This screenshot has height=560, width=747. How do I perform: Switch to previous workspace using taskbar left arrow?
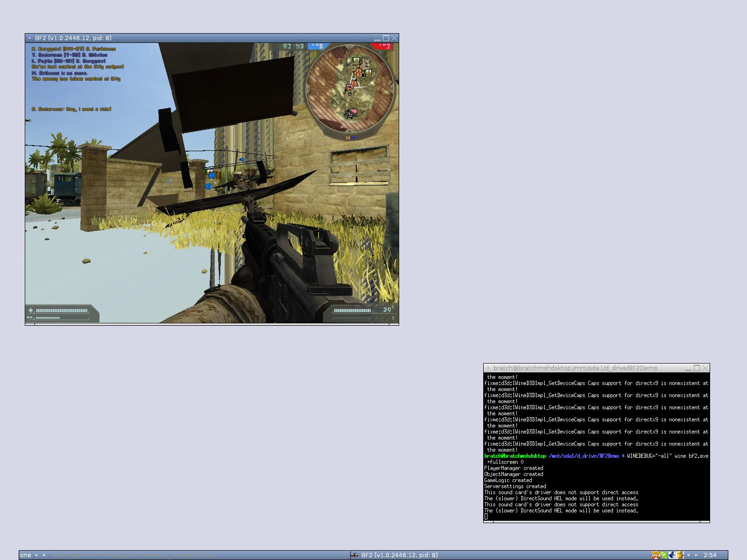click(36, 555)
